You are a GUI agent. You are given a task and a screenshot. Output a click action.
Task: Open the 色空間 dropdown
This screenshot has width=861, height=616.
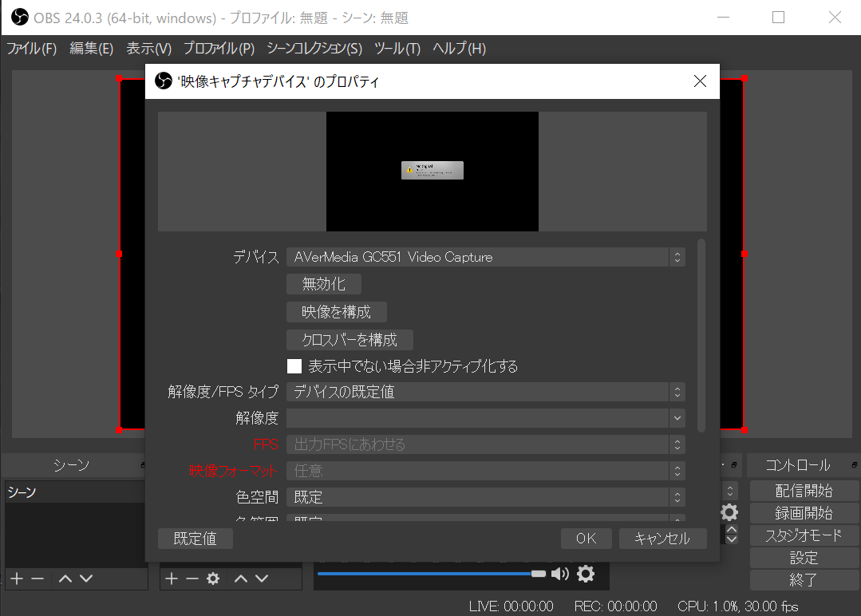point(485,497)
